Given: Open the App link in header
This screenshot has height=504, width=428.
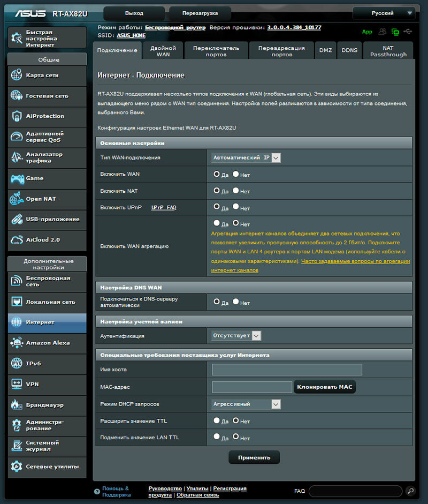Looking at the screenshot, I should point(367,32).
